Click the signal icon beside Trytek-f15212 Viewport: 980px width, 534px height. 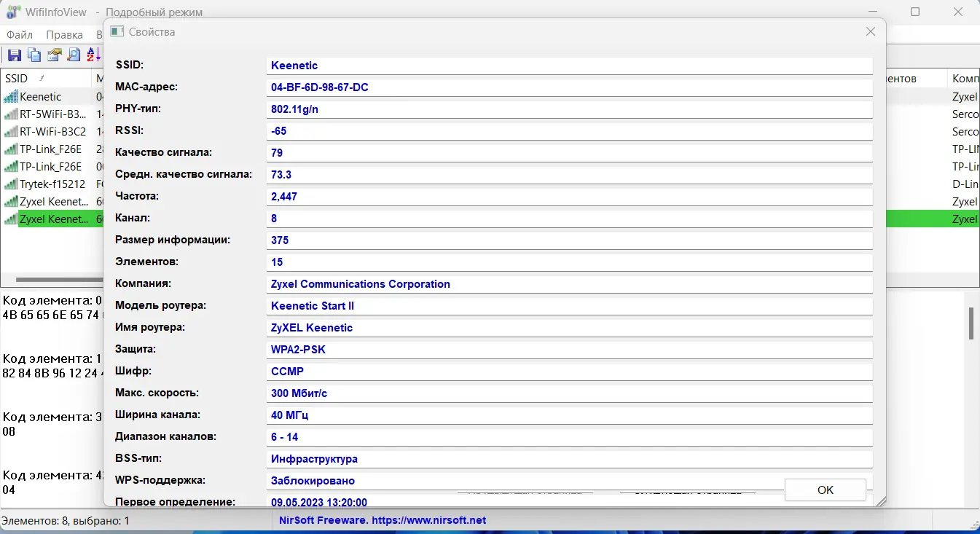click(11, 184)
